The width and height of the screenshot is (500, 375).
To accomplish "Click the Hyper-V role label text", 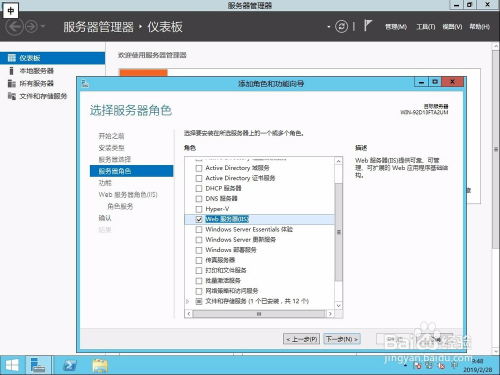I will 217,209.
